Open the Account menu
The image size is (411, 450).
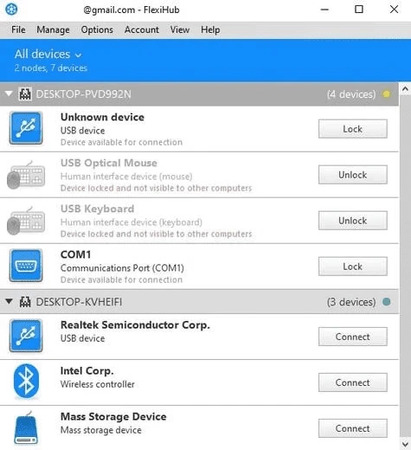click(x=142, y=30)
